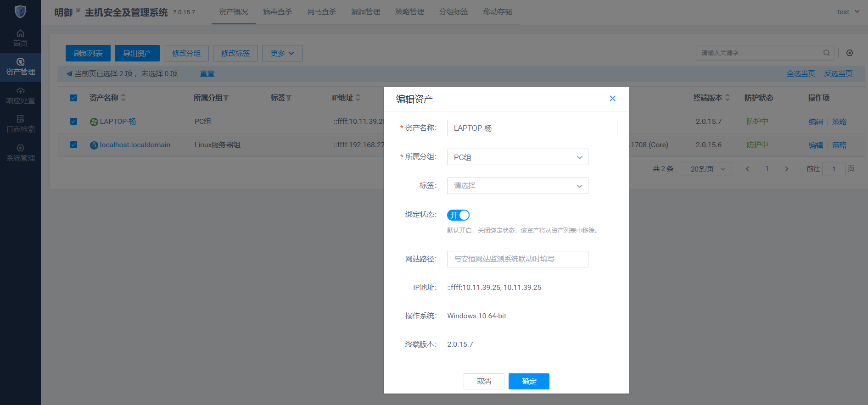Toggle the select-all header checkbox
This screenshot has height=405, width=868.
click(73, 98)
